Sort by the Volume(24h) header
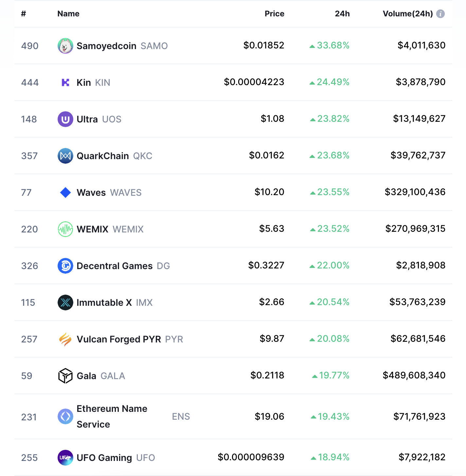This screenshot has width=466, height=476. [x=408, y=14]
